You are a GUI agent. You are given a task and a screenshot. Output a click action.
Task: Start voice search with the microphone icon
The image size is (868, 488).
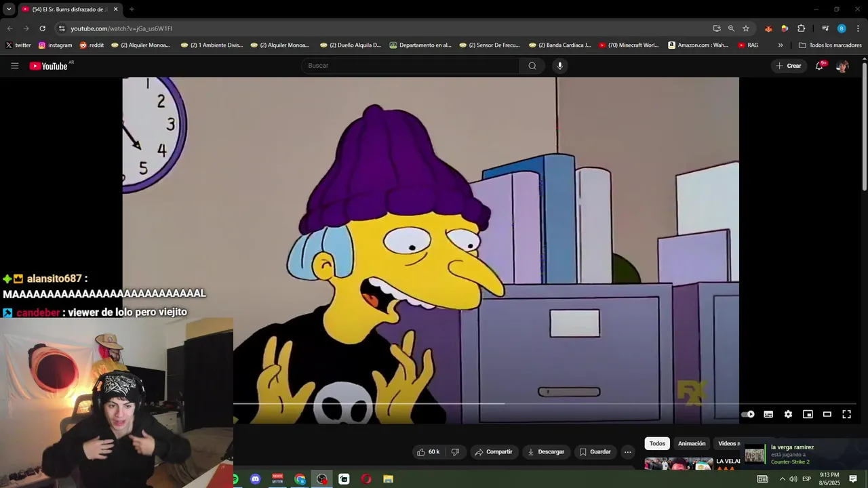pyautogui.click(x=559, y=66)
